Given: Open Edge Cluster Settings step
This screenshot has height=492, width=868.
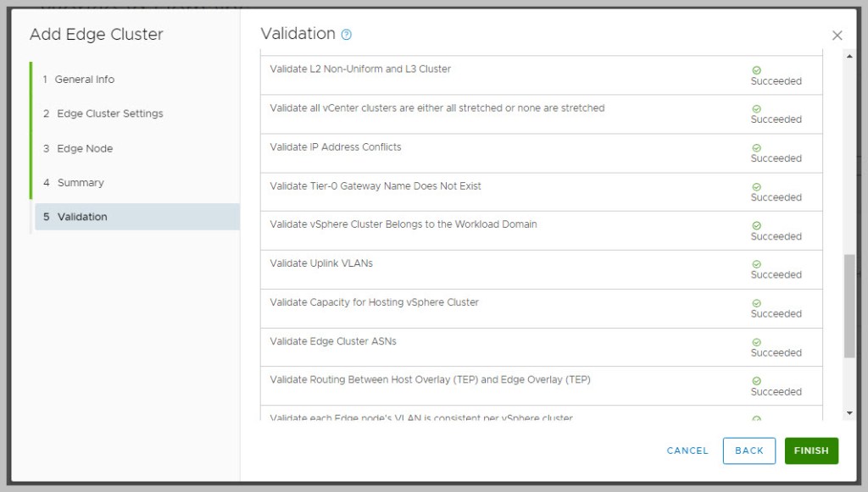Looking at the screenshot, I should (x=109, y=113).
